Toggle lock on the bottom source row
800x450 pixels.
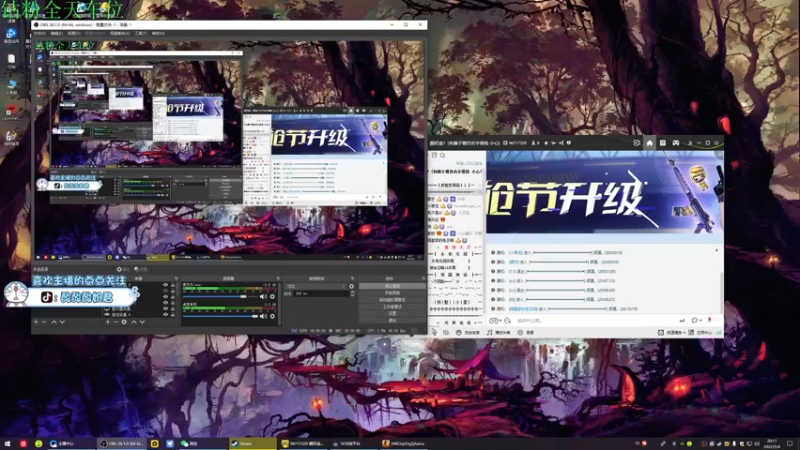[x=172, y=314]
